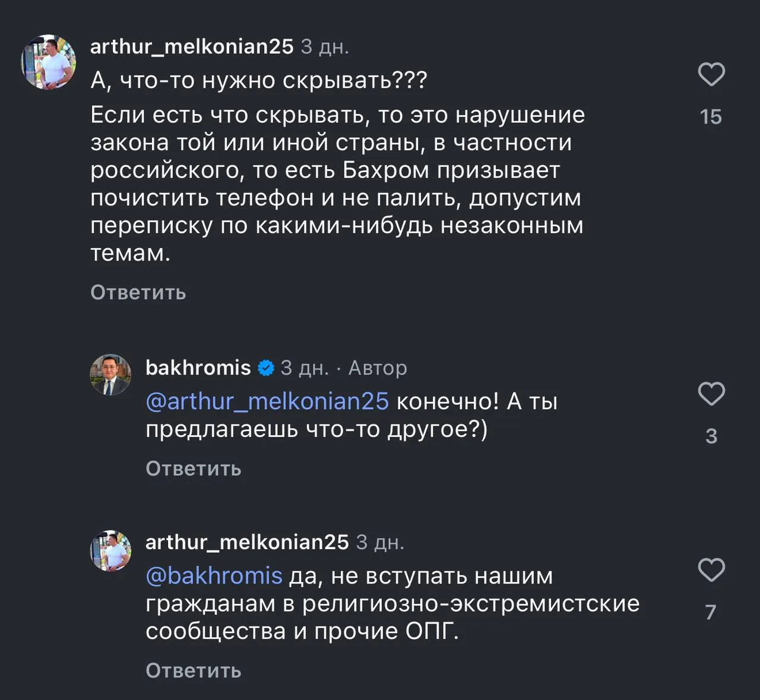Click the blue verified badge beside bakhromis

(x=265, y=369)
